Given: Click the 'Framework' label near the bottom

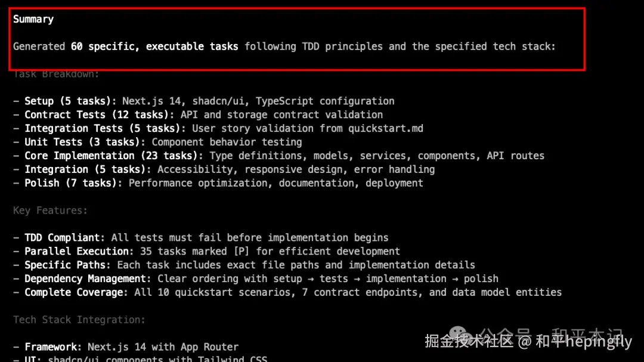Looking at the screenshot, I should (52, 346).
